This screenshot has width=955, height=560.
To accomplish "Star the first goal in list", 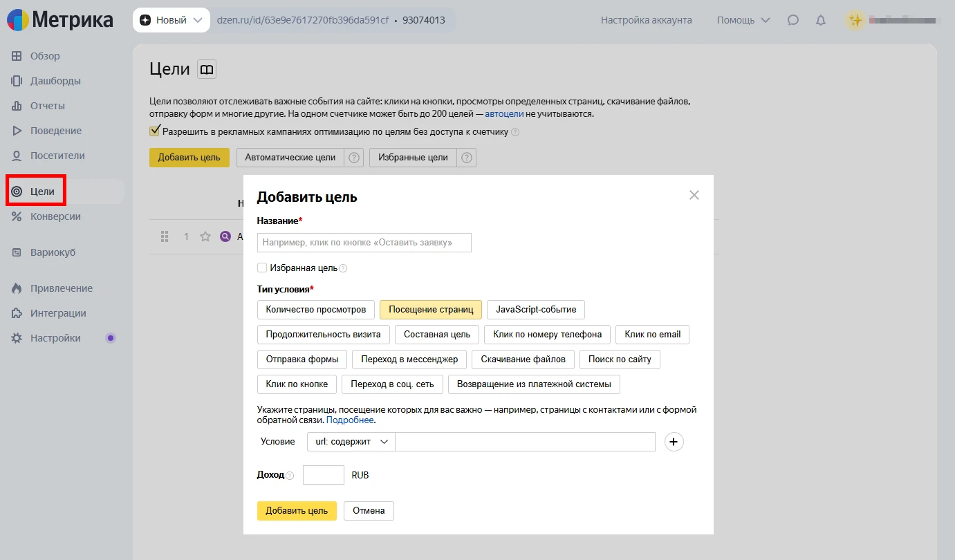I will (205, 236).
